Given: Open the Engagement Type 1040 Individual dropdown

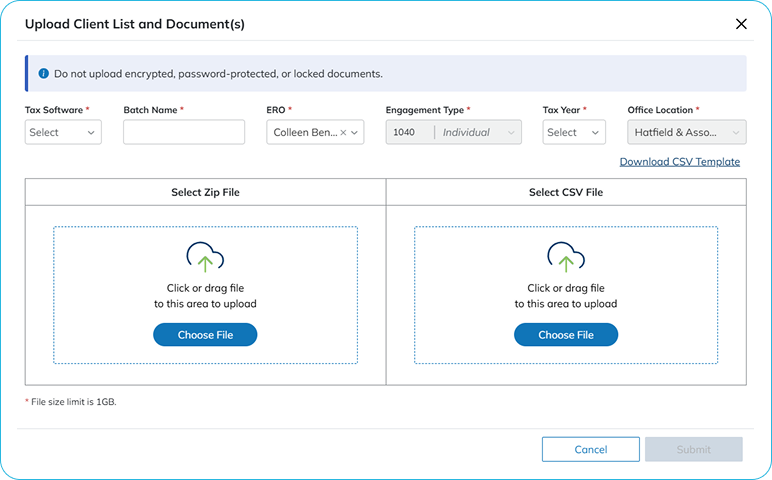Looking at the screenshot, I should point(453,132).
